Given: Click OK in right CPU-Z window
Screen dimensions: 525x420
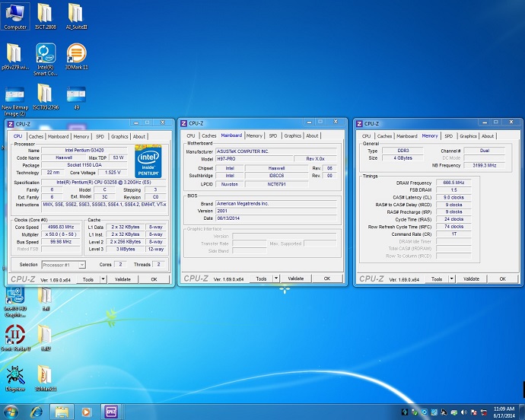Looking at the screenshot, I should coord(503,279).
